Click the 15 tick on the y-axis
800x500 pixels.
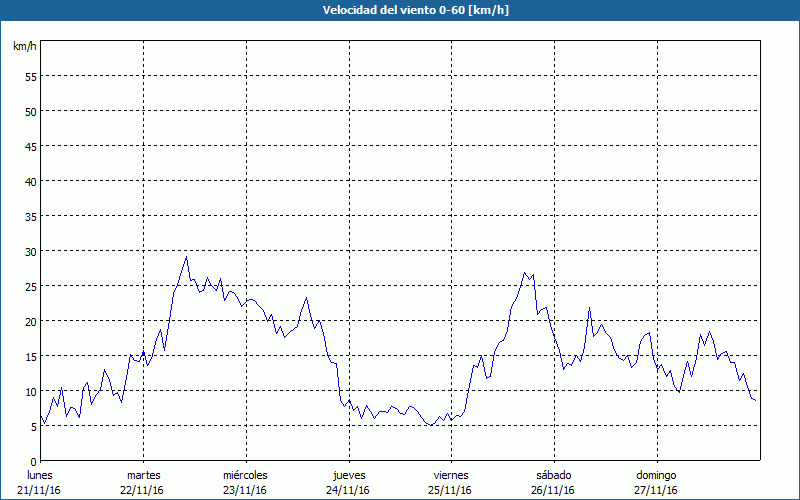30,356
